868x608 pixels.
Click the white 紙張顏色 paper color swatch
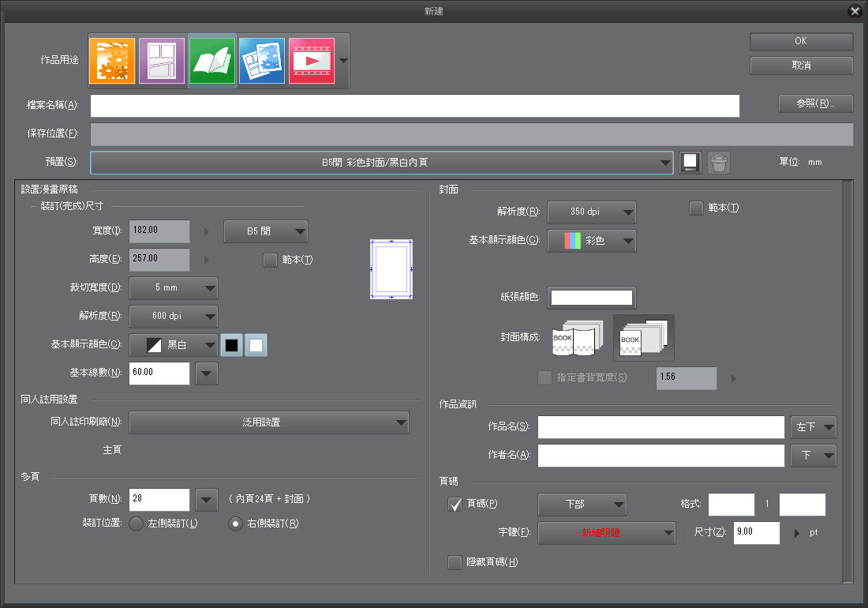tap(592, 298)
